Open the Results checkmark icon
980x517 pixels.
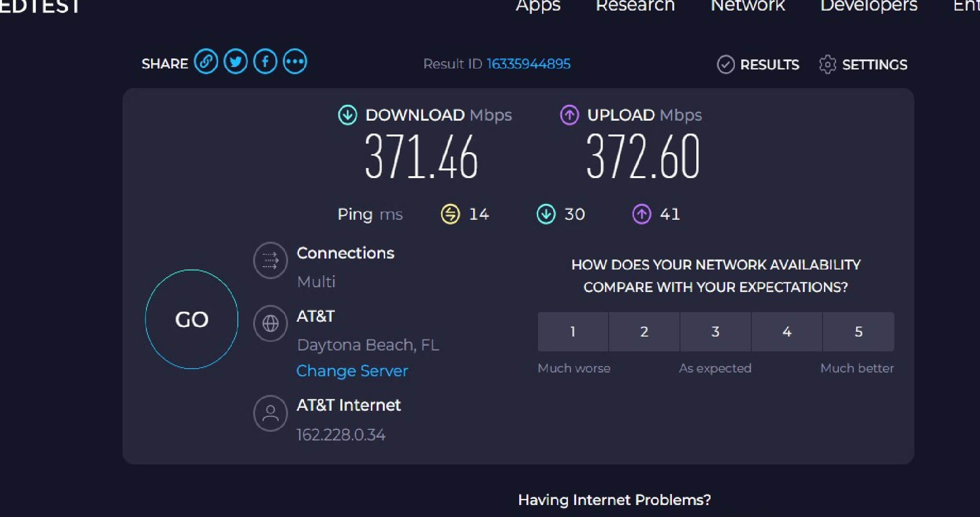point(725,65)
